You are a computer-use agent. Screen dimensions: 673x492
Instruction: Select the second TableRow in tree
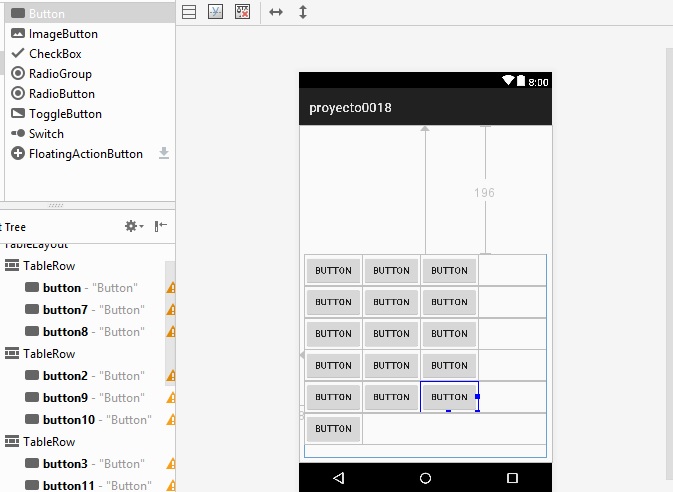tap(49, 354)
